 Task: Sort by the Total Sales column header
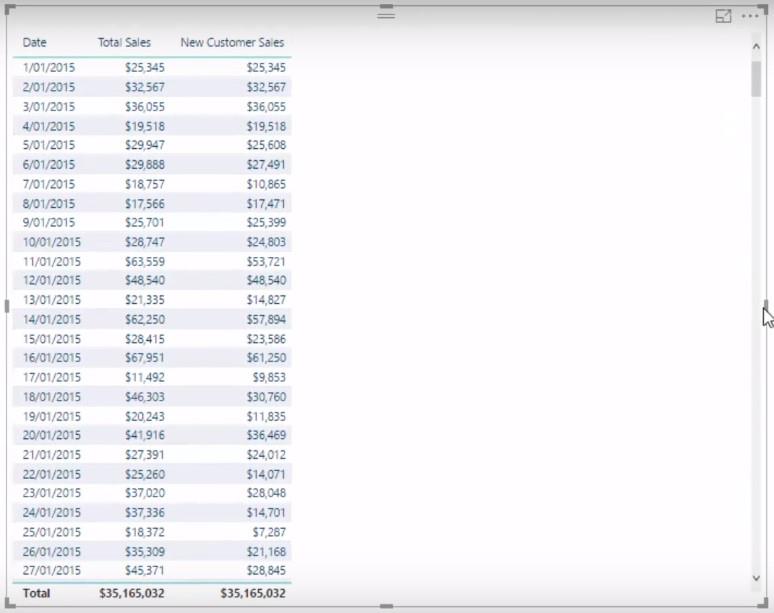pos(124,42)
